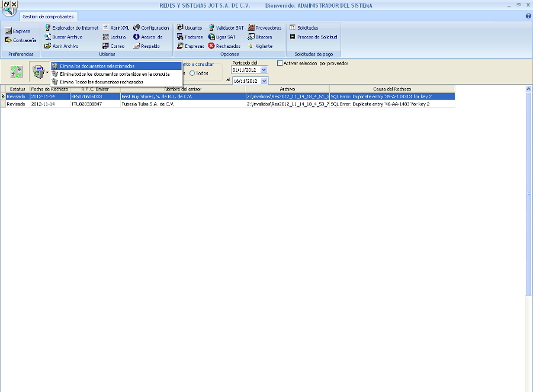The width and height of the screenshot is (533, 392).
Task: Open the Usuarios option
Action: point(190,28)
